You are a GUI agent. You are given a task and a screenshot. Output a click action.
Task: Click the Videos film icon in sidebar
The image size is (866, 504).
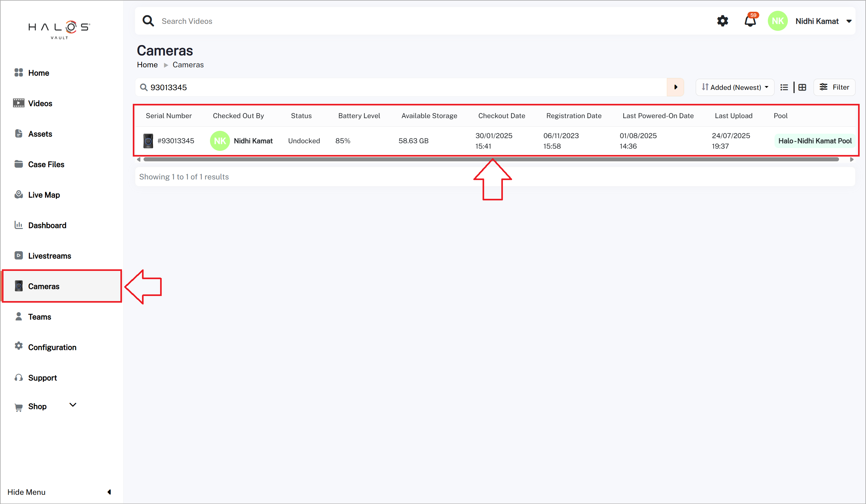[x=18, y=103]
